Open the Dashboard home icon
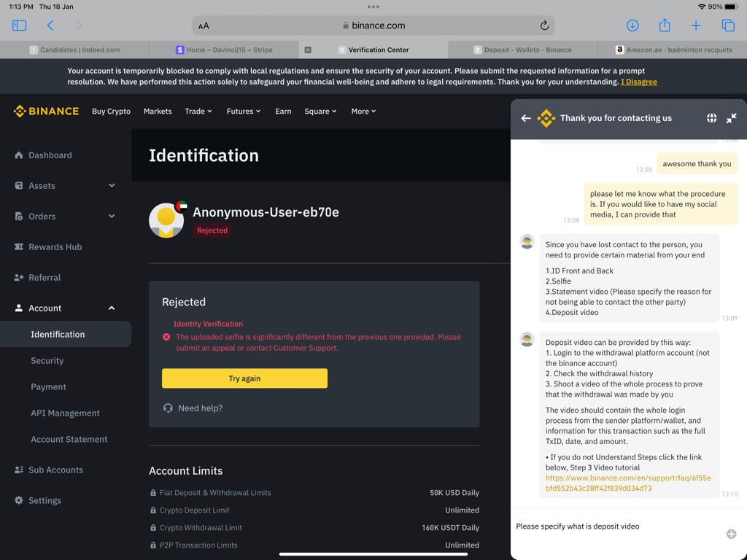The width and height of the screenshot is (747, 560). tap(18, 155)
